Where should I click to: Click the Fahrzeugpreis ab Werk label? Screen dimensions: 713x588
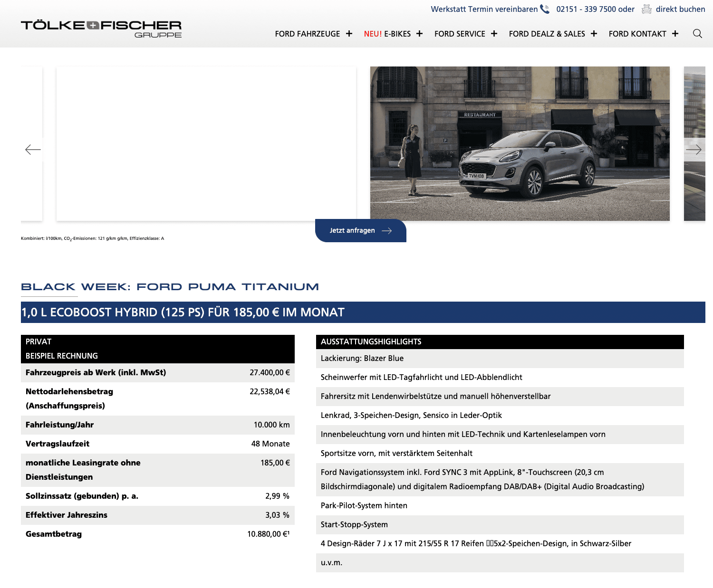coord(96,372)
